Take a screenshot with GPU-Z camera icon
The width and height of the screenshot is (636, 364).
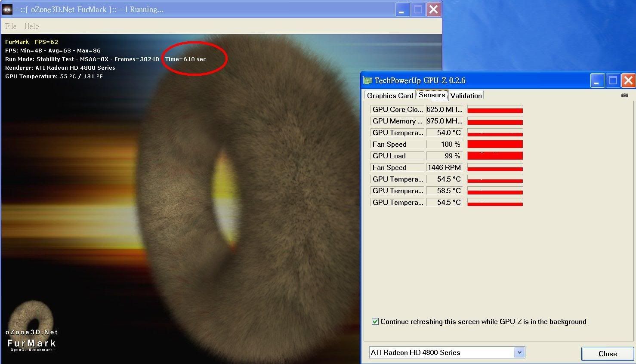625,96
